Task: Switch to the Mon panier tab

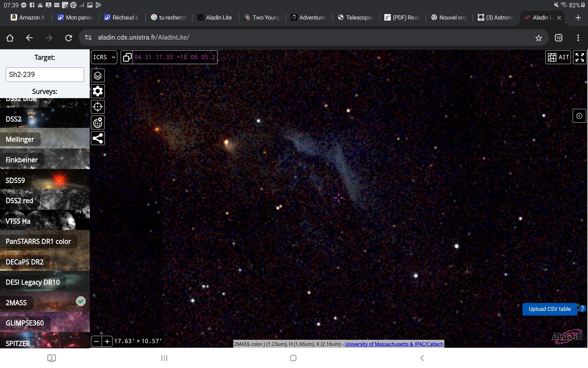Action: 75,17
